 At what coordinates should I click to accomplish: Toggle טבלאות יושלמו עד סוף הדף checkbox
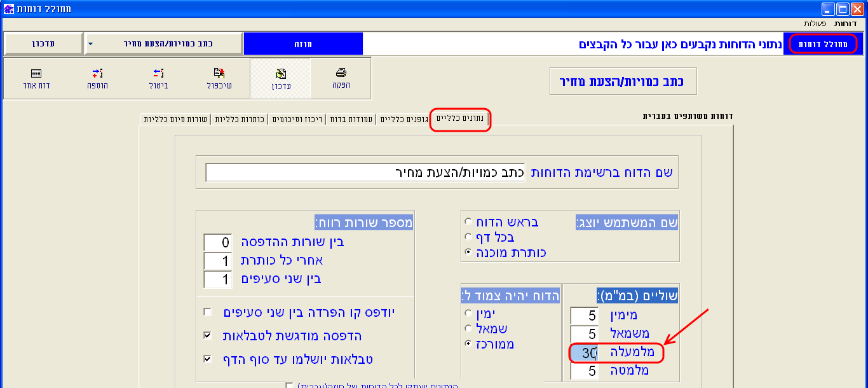(207, 359)
